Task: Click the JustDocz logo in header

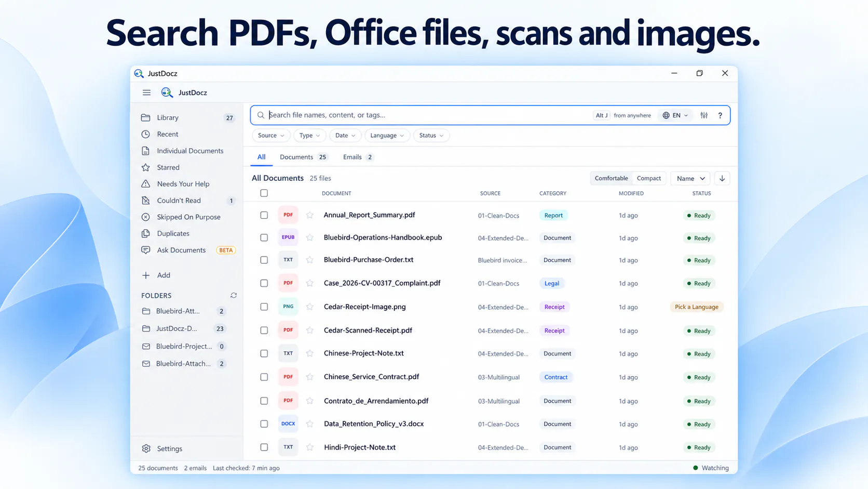Action: [167, 92]
